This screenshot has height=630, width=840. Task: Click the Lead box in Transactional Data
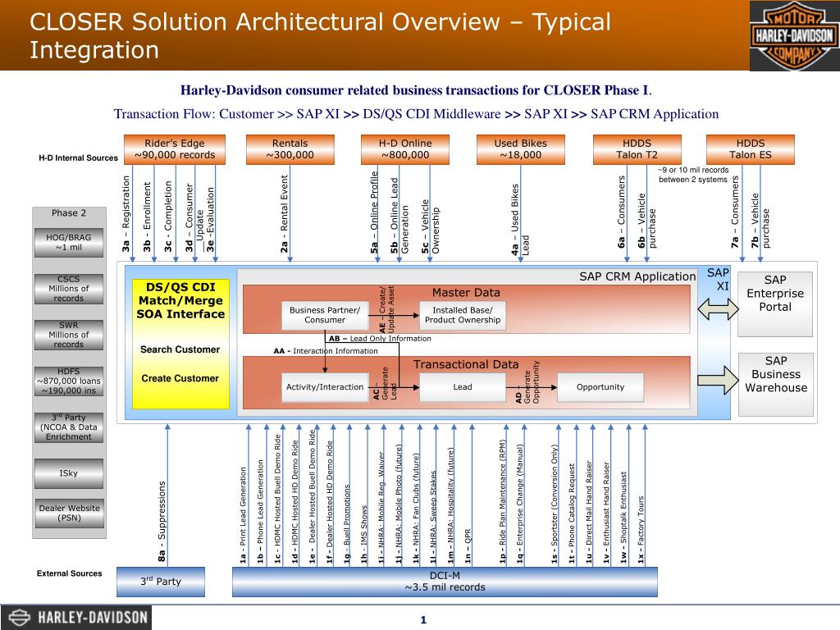pos(463,387)
